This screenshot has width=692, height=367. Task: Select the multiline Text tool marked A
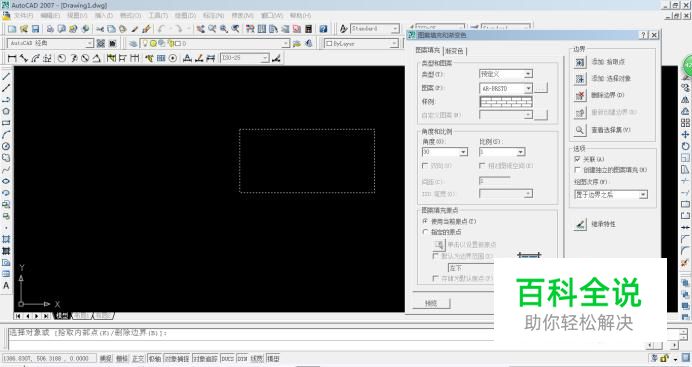6,285
